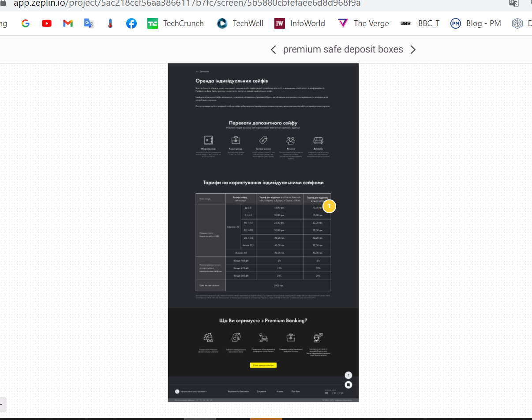Viewport: 532px width, 420px height.
Task: Open the Google bookmark
Action: coord(26,23)
